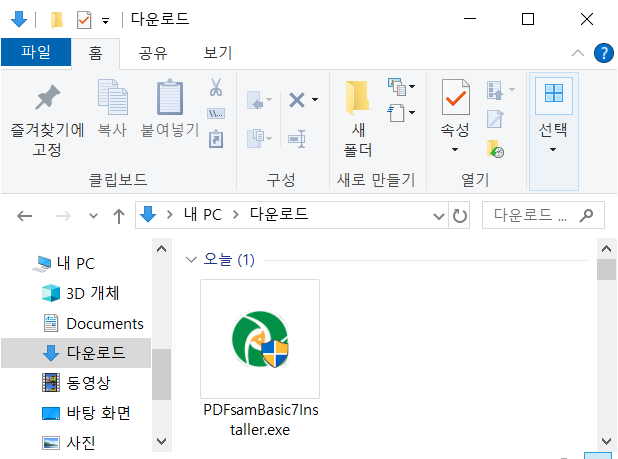618x459 pixels.
Task: Click the Open icon in 열기 group
Action: tap(495, 90)
